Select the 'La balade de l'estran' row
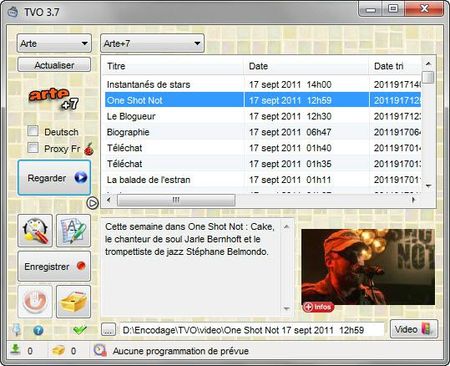The image size is (450, 366). (263, 180)
